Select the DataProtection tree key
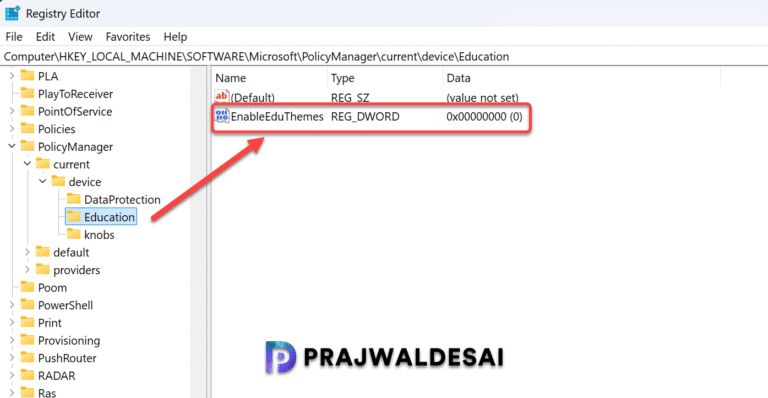Viewport: 768px width, 398px height. (122, 200)
